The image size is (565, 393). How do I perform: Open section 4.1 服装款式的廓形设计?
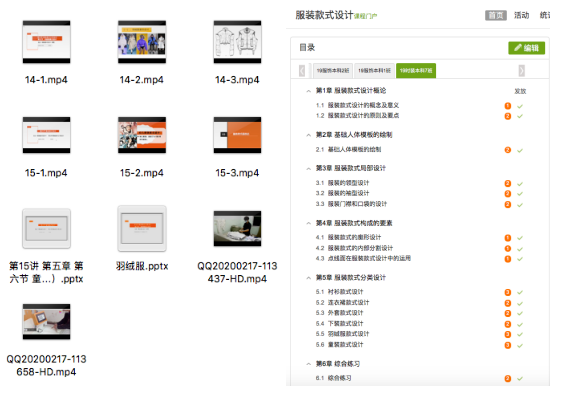click(x=348, y=237)
